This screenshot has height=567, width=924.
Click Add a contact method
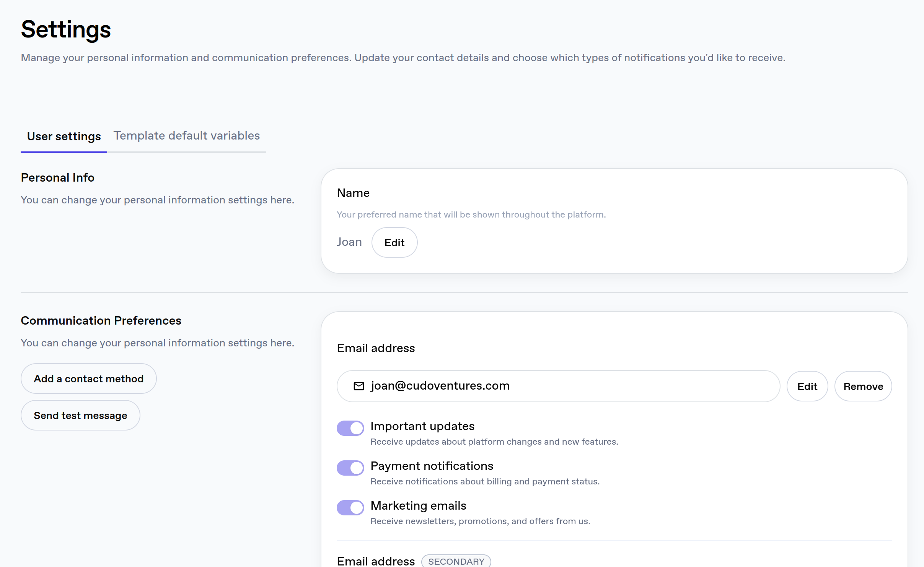point(88,379)
